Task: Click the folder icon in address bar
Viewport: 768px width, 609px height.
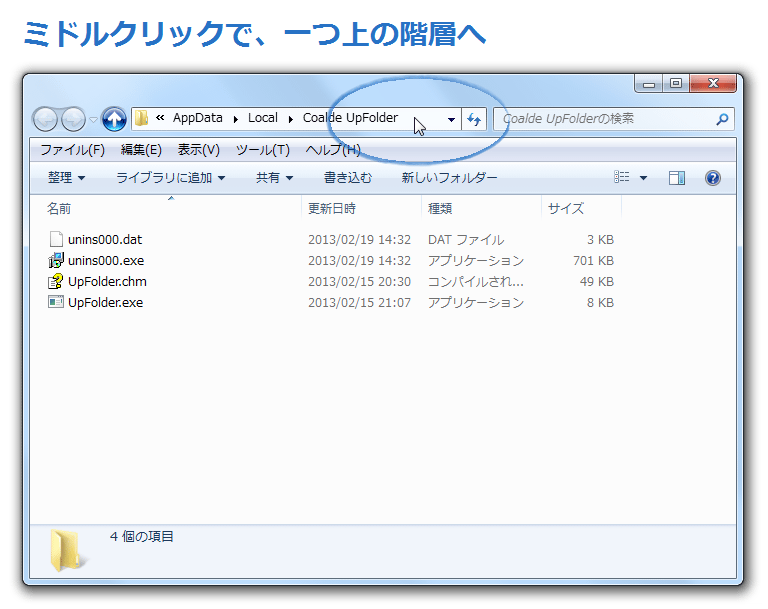Action: tap(142, 118)
